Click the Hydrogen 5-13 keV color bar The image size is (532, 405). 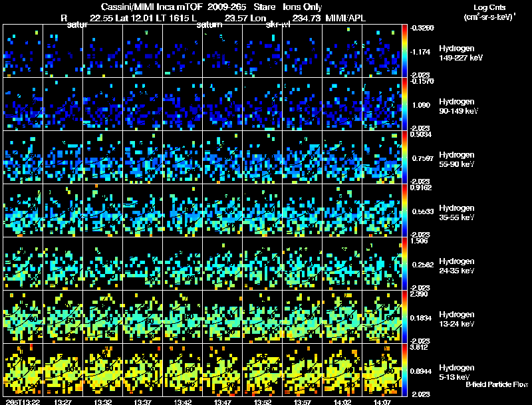click(404, 370)
